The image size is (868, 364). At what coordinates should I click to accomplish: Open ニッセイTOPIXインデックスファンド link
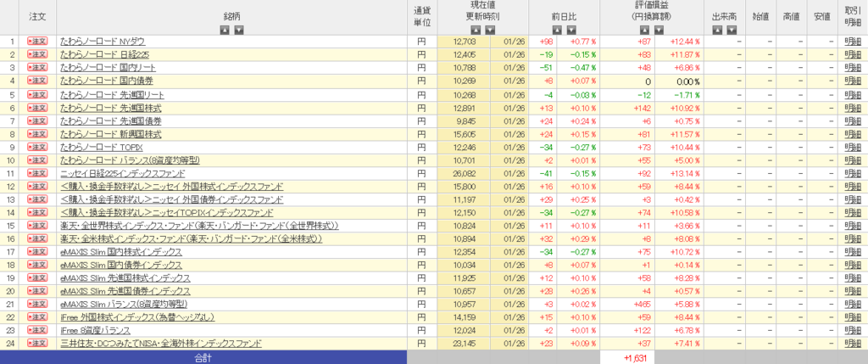click(167, 213)
